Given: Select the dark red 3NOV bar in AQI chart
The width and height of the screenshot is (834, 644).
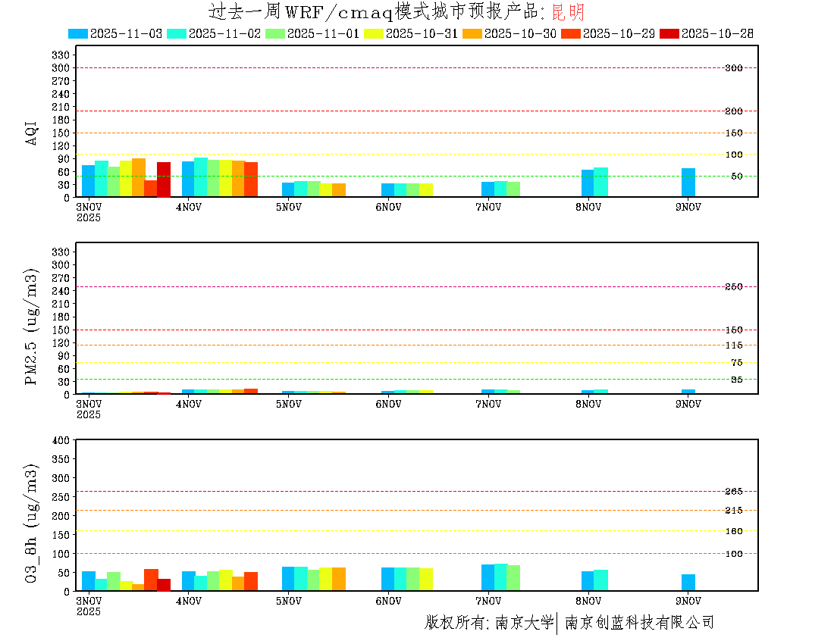Looking at the screenshot, I should (x=164, y=180).
